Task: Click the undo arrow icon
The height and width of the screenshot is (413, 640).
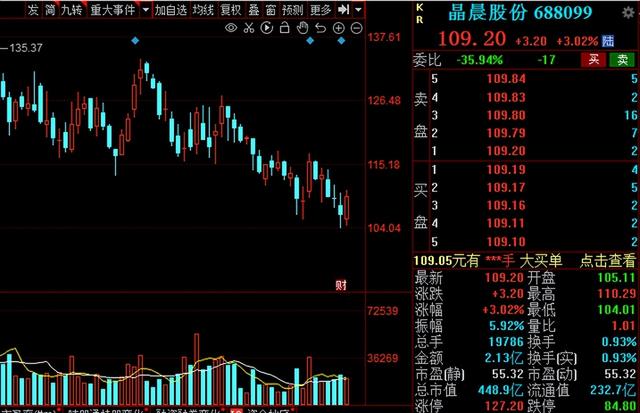Action: [x=320, y=28]
